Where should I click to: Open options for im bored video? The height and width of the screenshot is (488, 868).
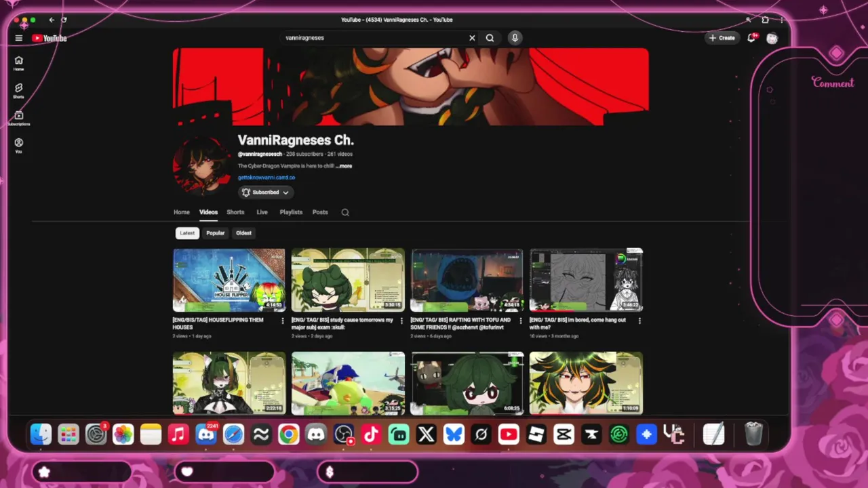pos(639,321)
